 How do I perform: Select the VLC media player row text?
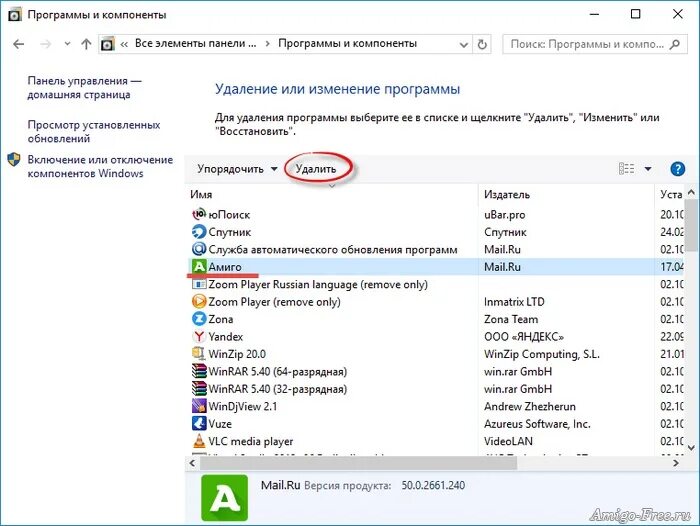[x=250, y=441]
